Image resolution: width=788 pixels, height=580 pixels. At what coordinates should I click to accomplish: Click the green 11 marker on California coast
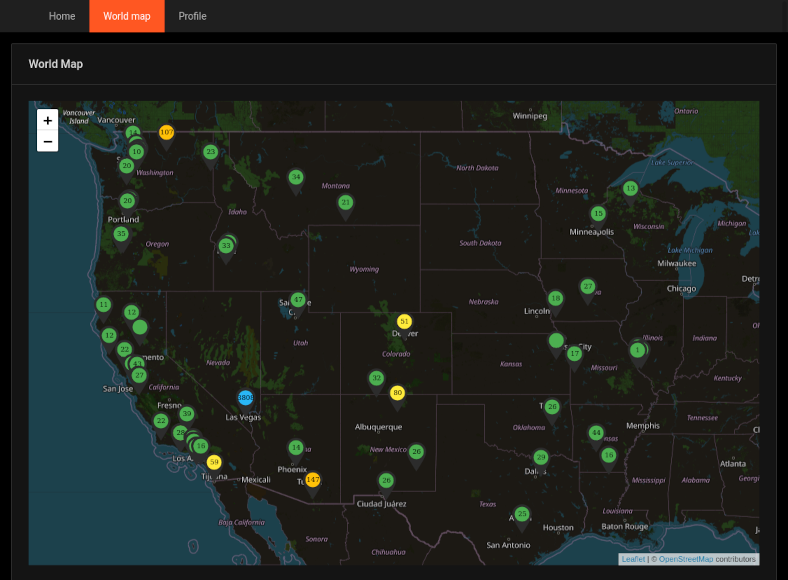click(x=104, y=305)
